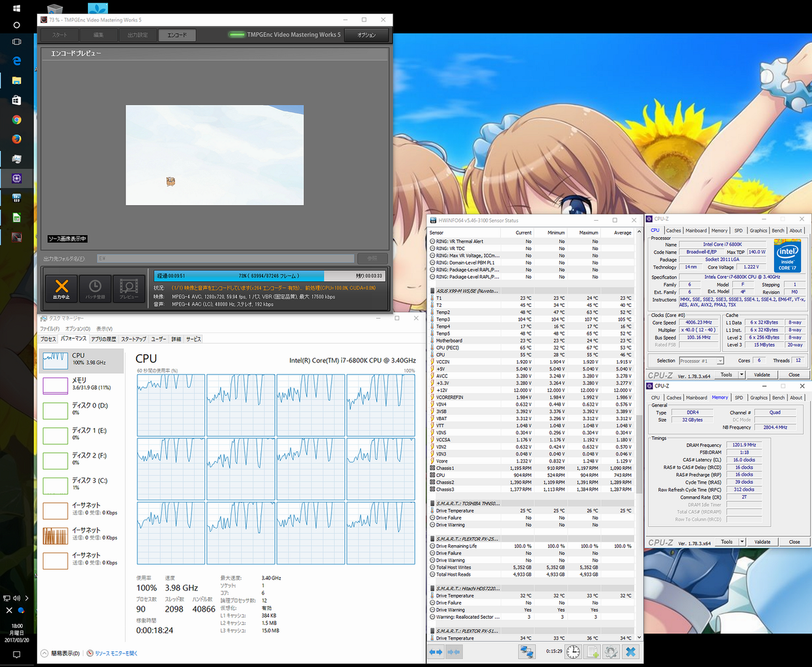The width and height of the screenshot is (812, 667).
Task: Open Tools dropdown arrow in CPU tab window
Action: [x=742, y=375]
